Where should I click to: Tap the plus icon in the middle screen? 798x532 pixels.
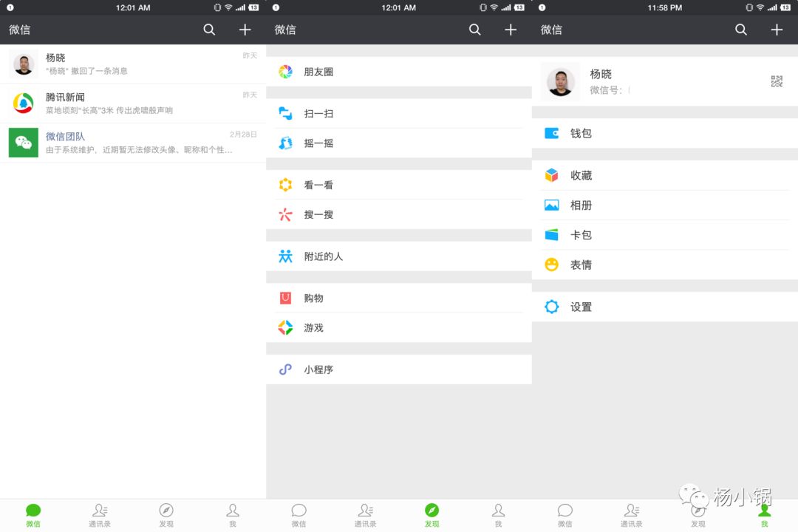pyautogui.click(x=511, y=30)
